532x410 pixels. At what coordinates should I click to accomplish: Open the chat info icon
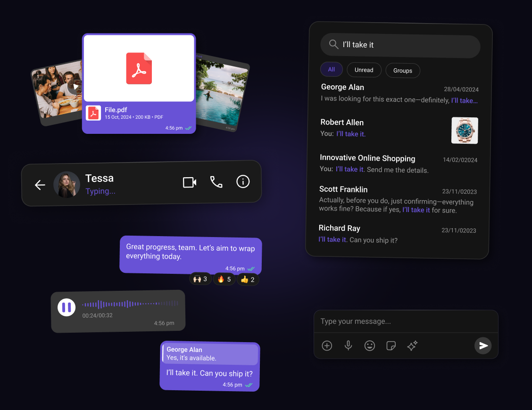[x=243, y=182]
